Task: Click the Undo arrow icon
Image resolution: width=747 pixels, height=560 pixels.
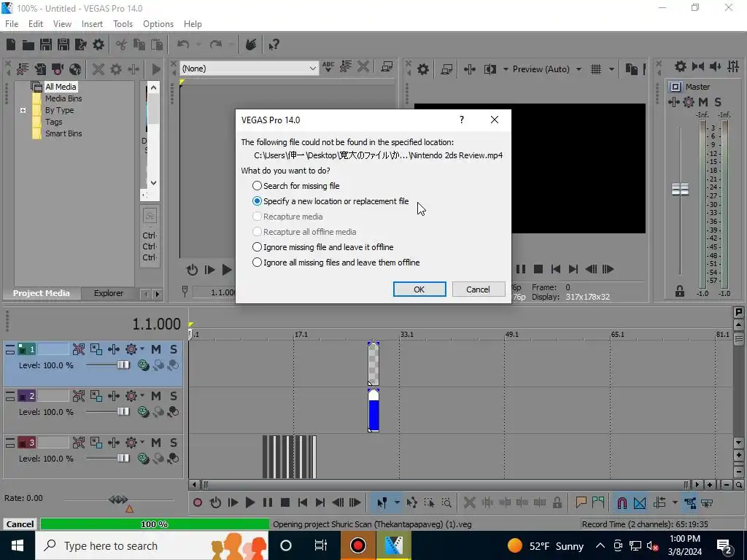Action: pos(183,44)
